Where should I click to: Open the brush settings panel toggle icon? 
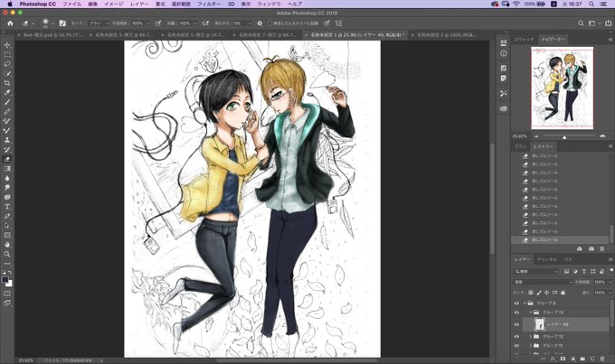(x=62, y=23)
